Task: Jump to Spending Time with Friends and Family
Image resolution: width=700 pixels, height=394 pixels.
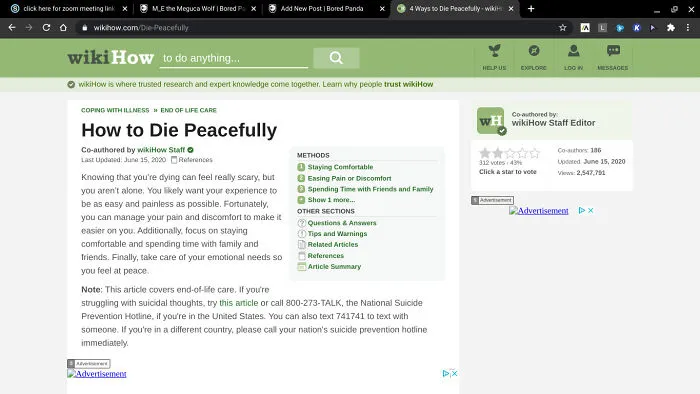Action: (370, 189)
